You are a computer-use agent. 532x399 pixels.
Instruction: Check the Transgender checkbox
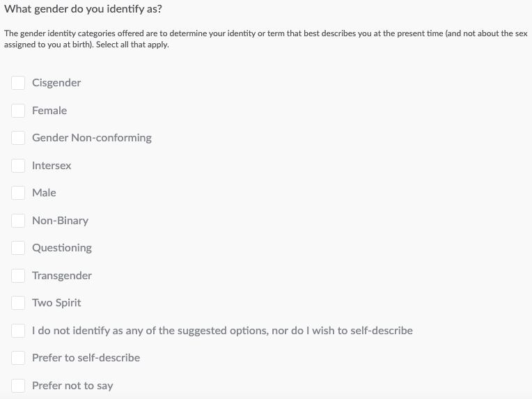[x=18, y=276]
